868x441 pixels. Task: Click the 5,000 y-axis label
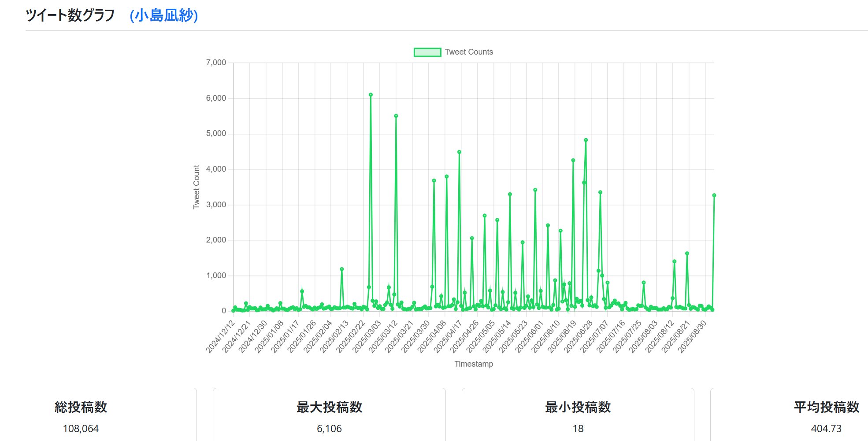[x=216, y=134]
